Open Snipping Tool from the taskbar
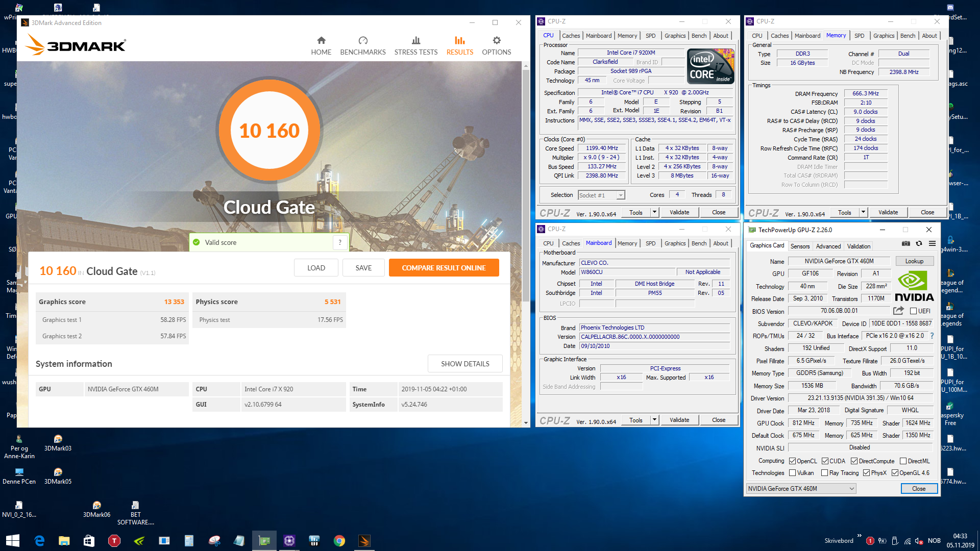Viewport: 980px width, 551px height. point(214,541)
